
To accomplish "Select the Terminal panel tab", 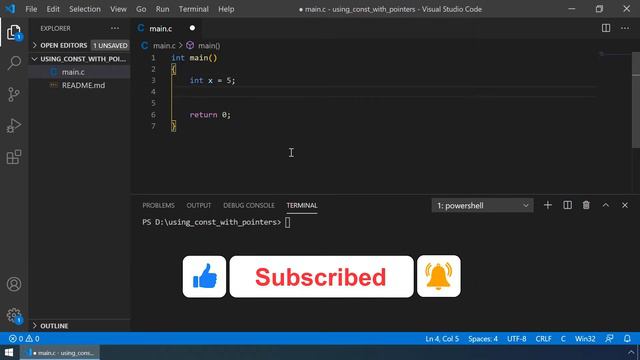I will 302,205.
